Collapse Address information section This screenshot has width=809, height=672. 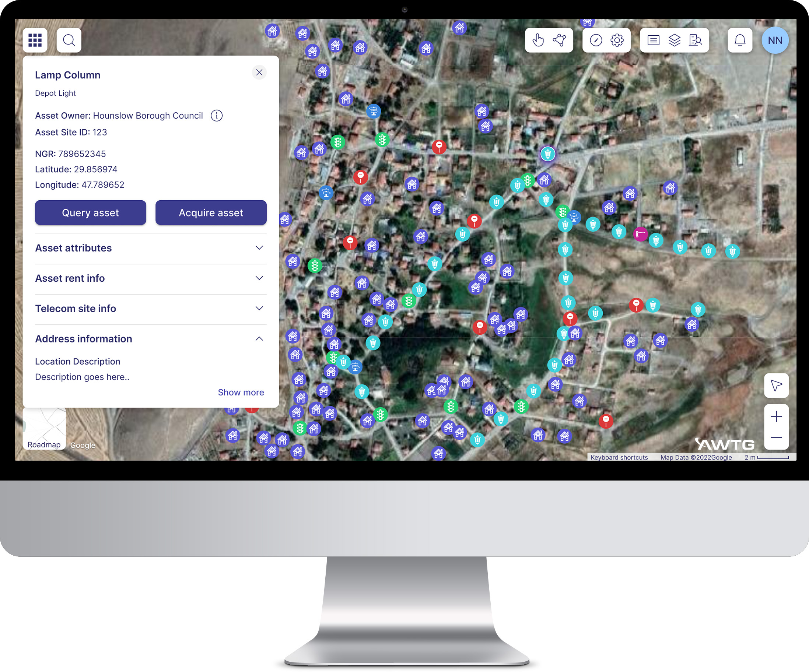coord(151,339)
